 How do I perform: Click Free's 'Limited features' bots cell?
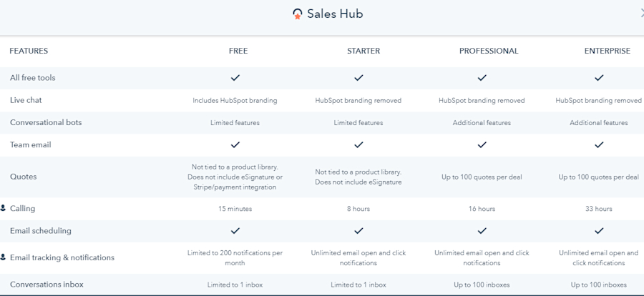tap(235, 123)
